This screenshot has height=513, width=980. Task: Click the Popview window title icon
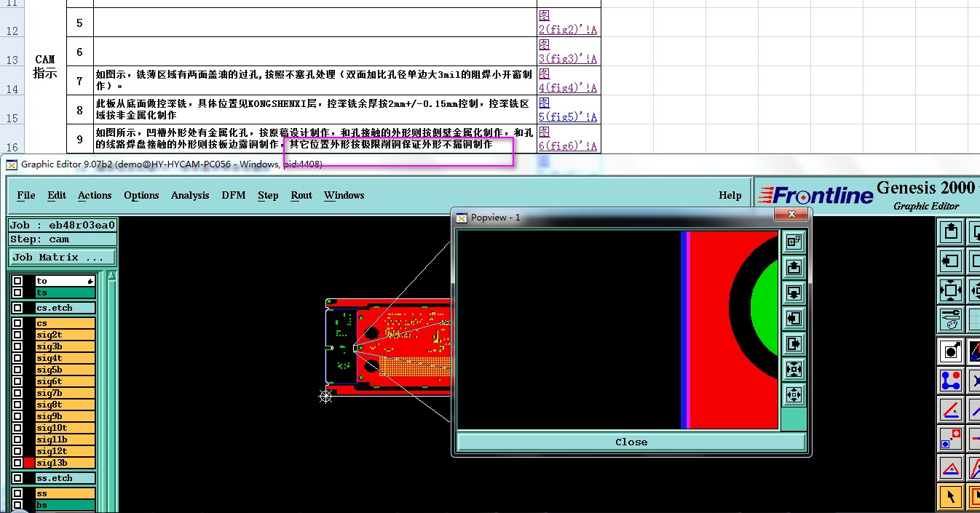click(x=461, y=217)
